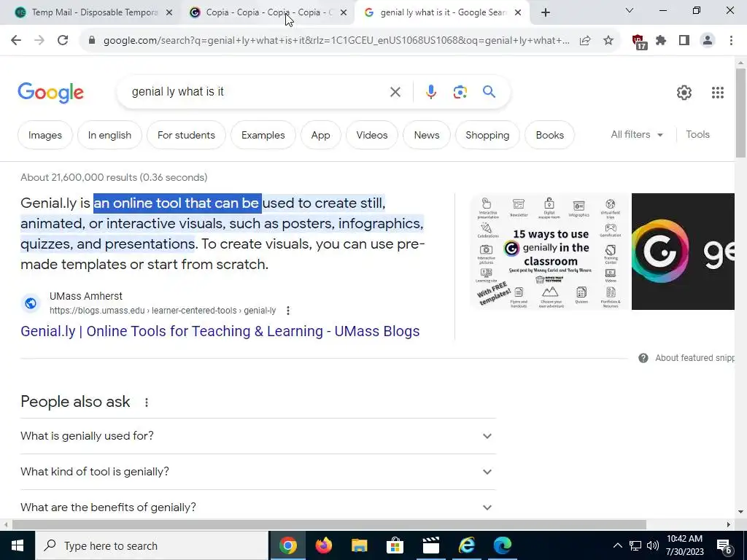Image resolution: width=747 pixels, height=560 pixels.
Task: Start search by voice microphone
Action: pyautogui.click(x=430, y=92)
